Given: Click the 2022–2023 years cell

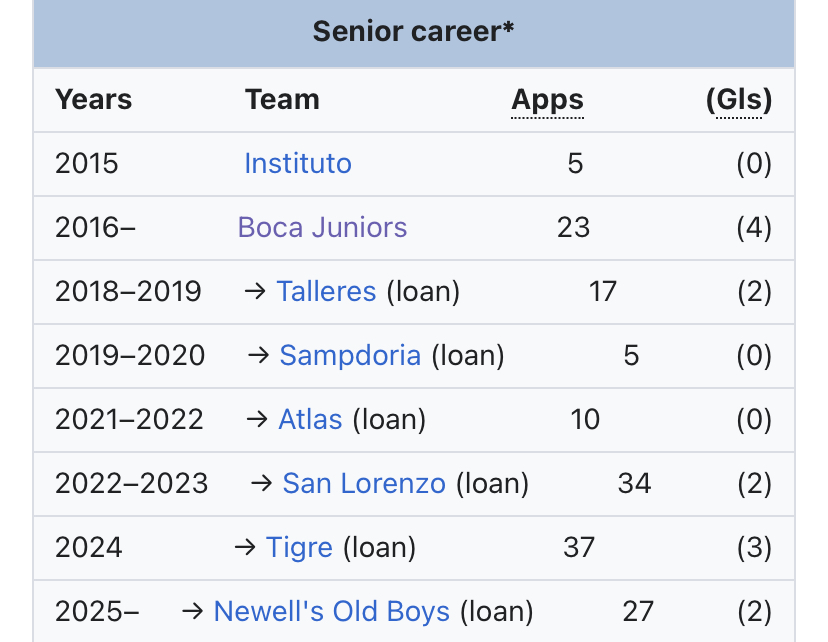Looking at the screenshot, I should pos(131,483).
